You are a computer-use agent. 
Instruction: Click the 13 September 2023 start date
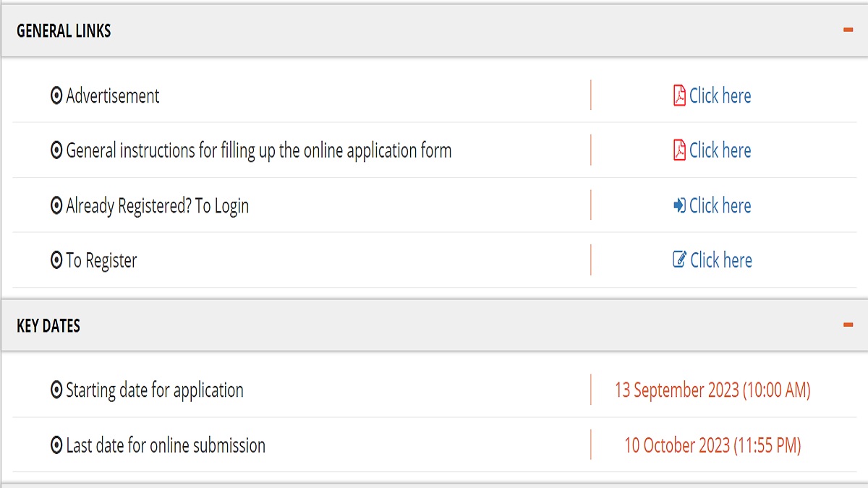coord(712,390)
